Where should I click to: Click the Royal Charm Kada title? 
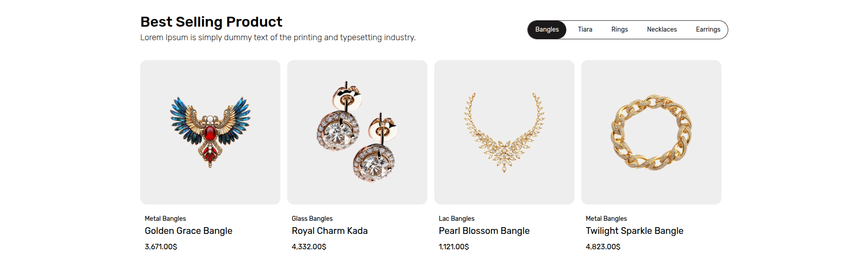click(329, 231)
